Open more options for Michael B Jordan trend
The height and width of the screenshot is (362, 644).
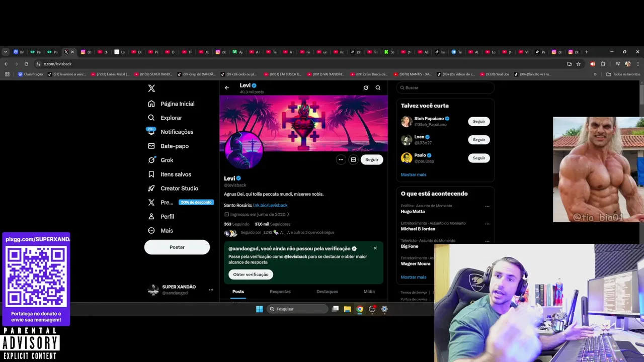[x=487, y=224]
